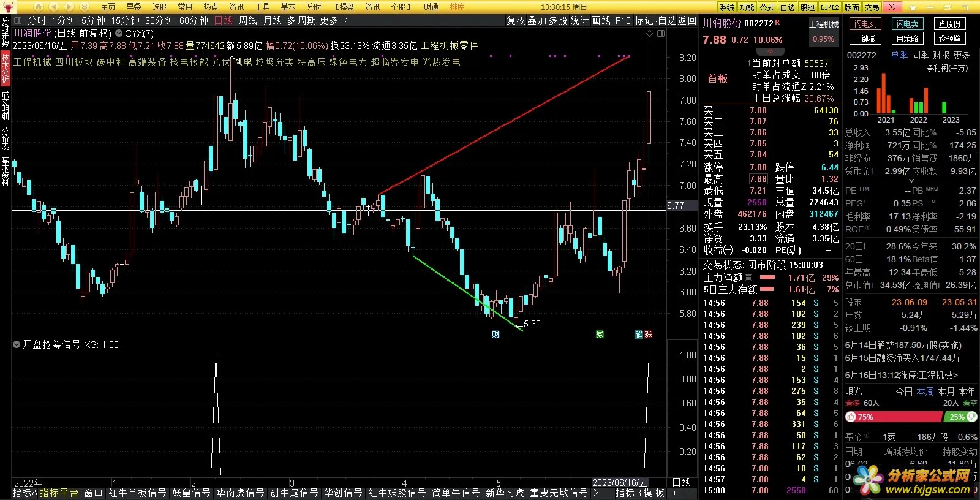Click the 财 marker on the chart
The image size is (980, 500).
click(x=496, y=335)
